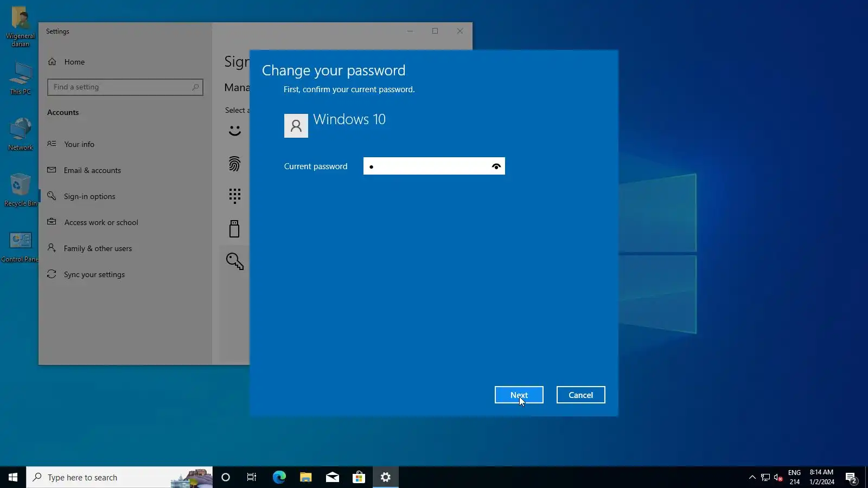Screen dimensions: 868x488
Task: Open Microsoft Store from the taskbar
Action: [359, 477]
